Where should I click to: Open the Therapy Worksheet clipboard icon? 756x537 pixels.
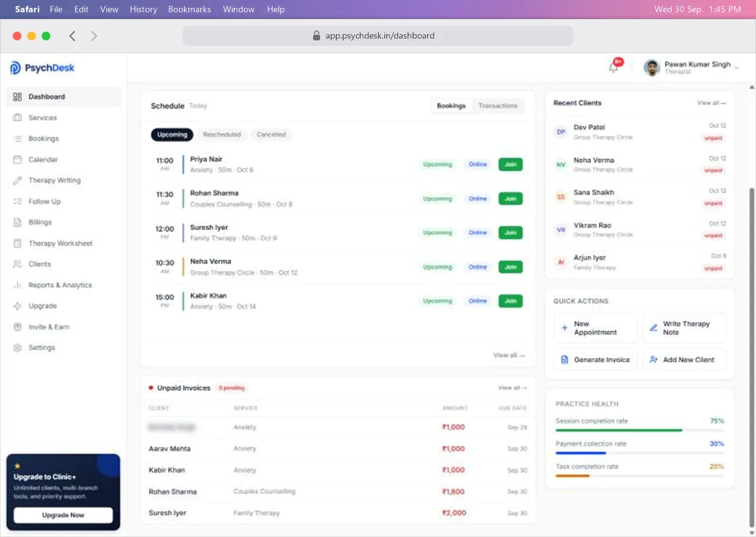tap(18, 243)
